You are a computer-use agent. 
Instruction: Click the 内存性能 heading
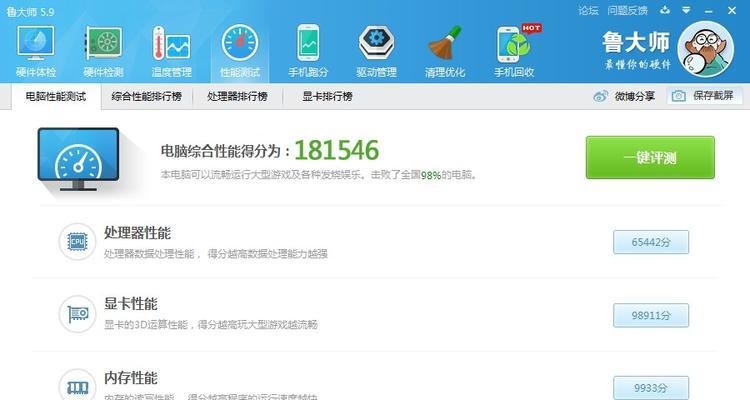131,378
